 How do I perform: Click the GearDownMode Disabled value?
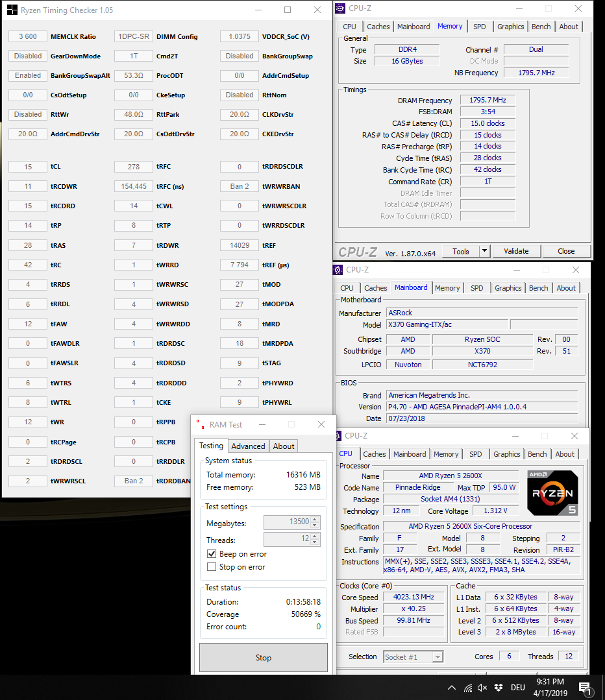(28, 56)
